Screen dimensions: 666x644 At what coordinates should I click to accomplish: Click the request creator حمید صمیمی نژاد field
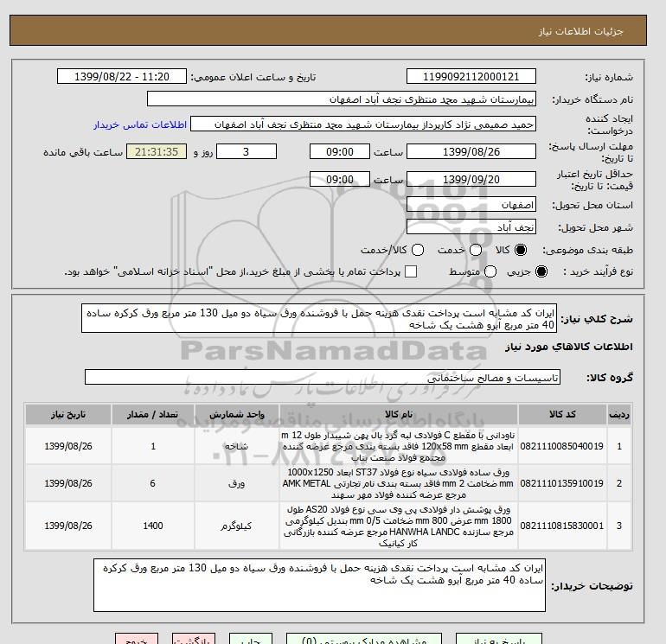tap(363, 124)
